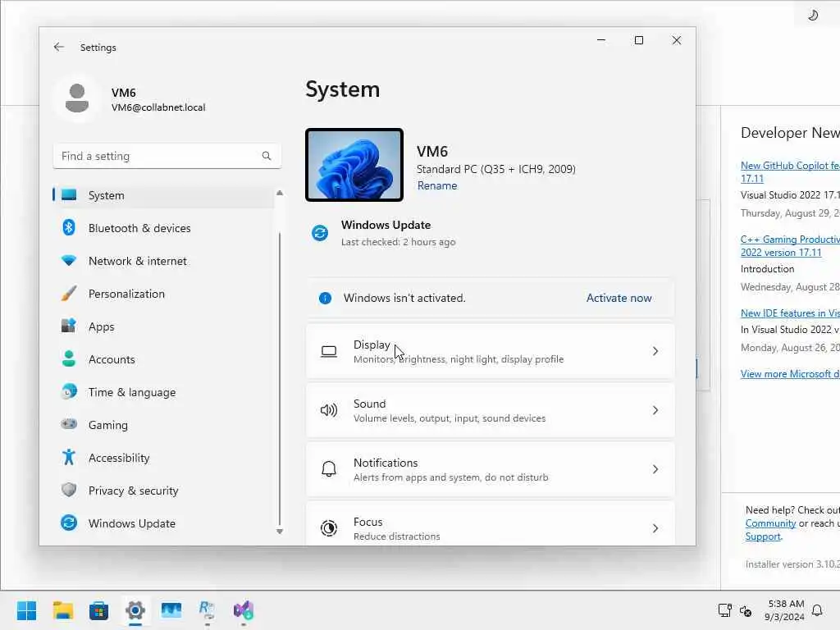The image size is (840, 630).
Task: Go to Accessibility settings
Action: [x=163, y=457]
